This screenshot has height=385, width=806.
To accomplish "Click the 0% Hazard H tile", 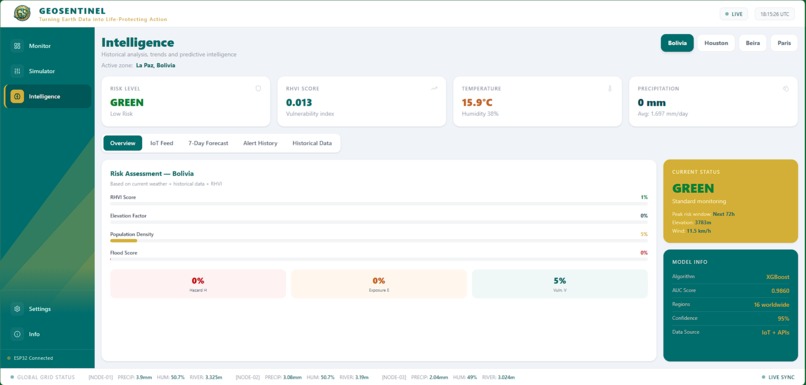I will (x=198, y=284).
